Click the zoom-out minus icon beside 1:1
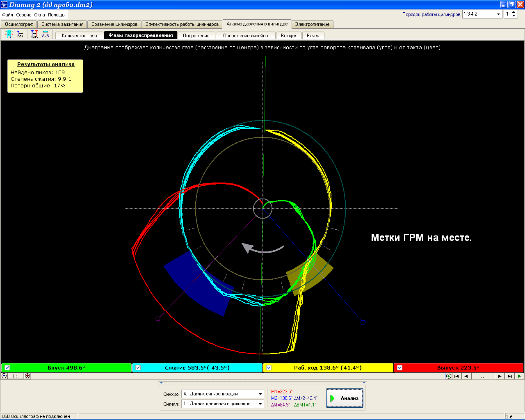Screen dimensions: 525x420 [x=5, y=376]
